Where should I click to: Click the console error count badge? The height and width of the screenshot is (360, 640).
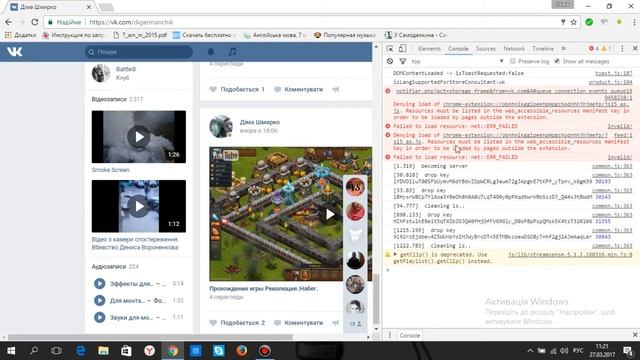pos(594,49)
